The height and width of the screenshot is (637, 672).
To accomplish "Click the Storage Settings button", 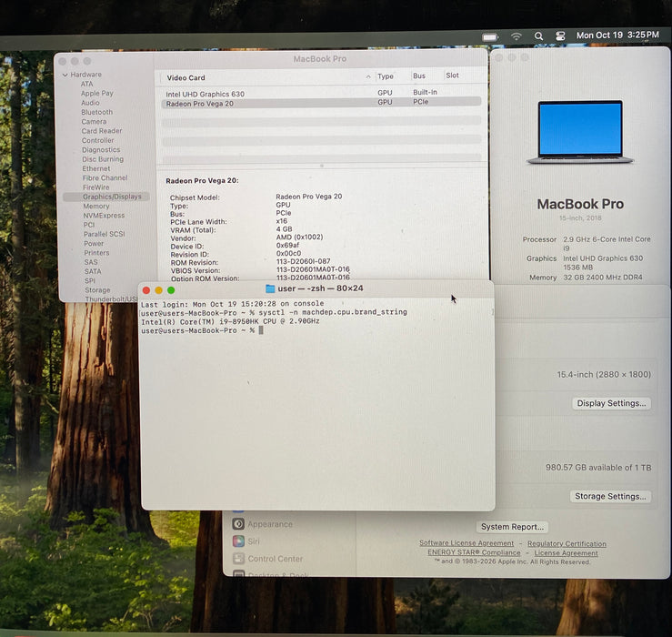I will (x=610, y=496).
